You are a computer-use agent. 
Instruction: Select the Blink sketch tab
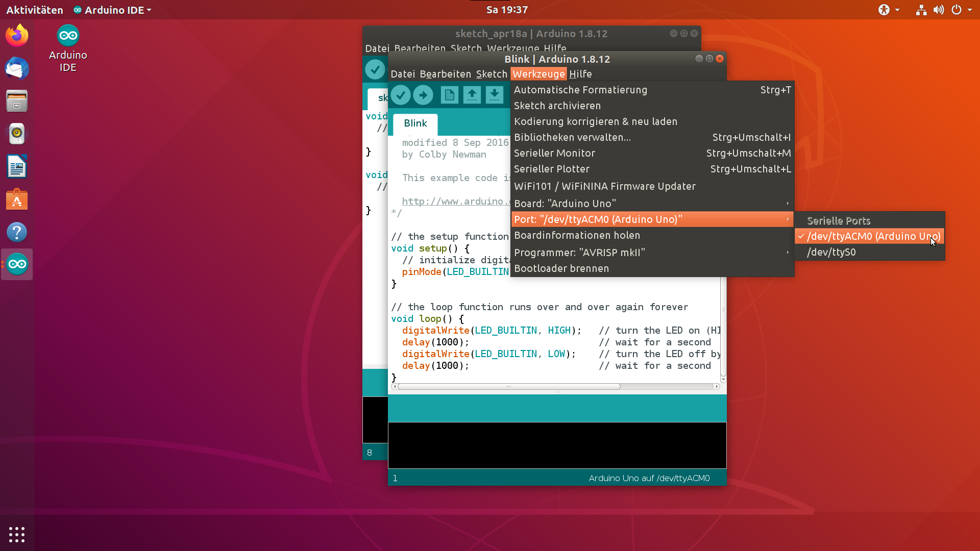[x=415, y=123]
